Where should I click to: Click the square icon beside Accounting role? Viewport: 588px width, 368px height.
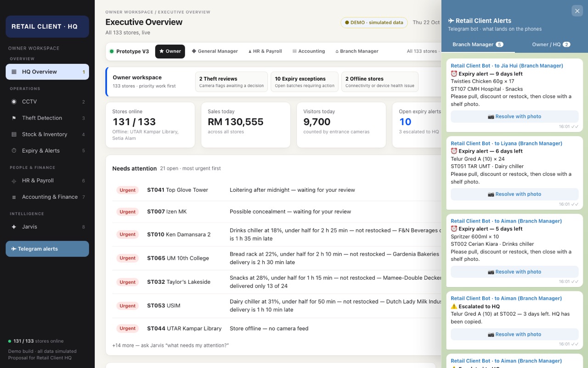click(294, 52)
